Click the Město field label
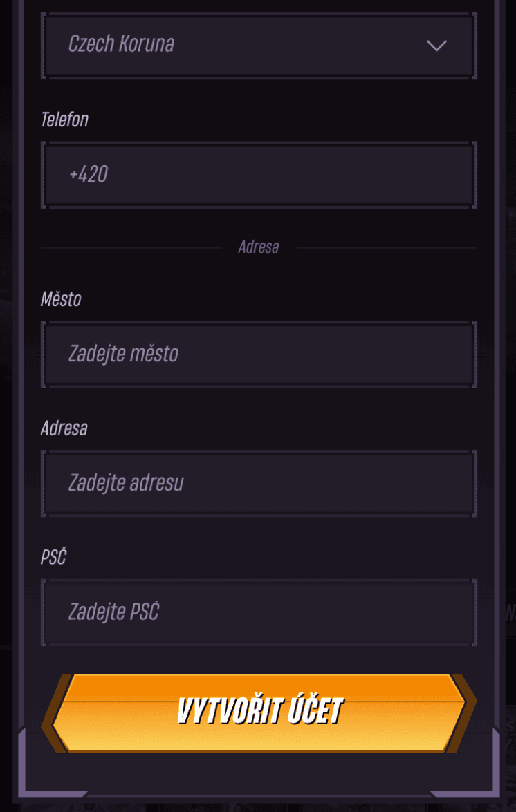516x812 pixels. click(x=61, y=299)
